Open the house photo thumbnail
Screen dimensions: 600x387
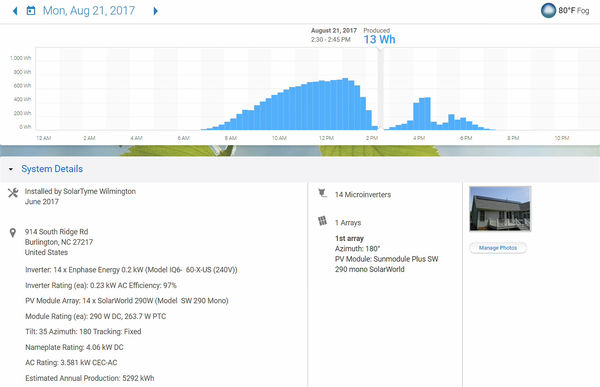(500, 209)
